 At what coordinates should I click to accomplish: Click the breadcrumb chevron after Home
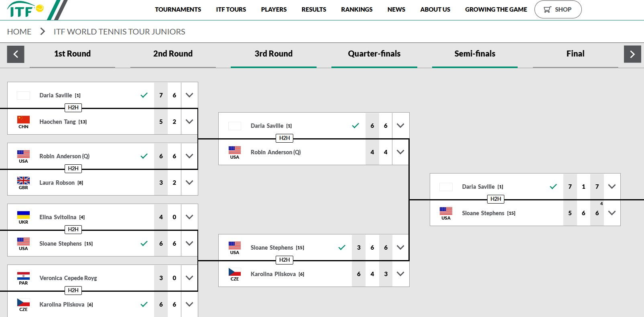pyautogui.click(x=43, y=31)
